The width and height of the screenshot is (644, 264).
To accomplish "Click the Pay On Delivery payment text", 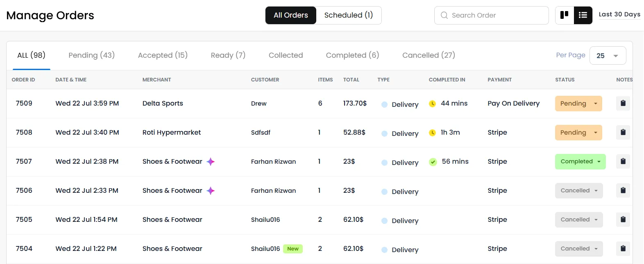I will pos(514,103).
